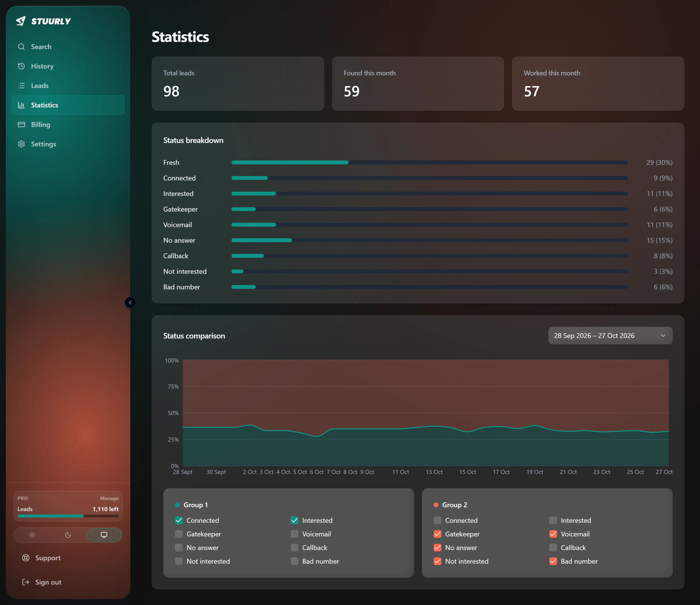This screenshot has height=605, width=700.
Task: Click the Billing card icon
Action: tap(21, 124)
